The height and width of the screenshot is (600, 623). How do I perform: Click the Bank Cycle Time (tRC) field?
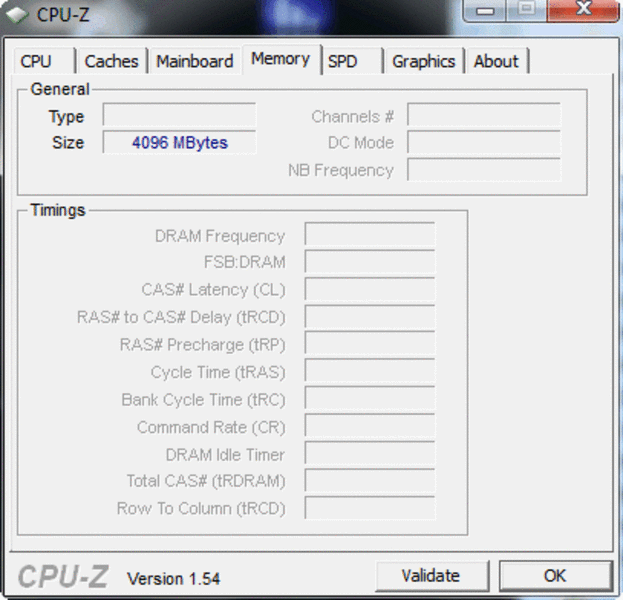(370, 398)
